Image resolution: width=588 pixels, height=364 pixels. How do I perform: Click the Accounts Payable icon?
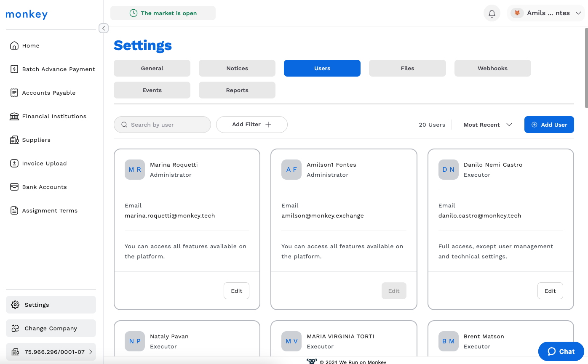(14, 93)
